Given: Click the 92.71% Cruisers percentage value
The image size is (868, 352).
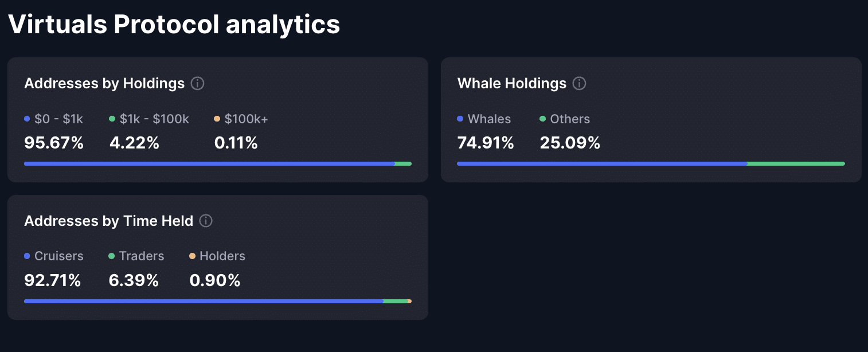Looking at the screenshot, I should pos(52,280).
